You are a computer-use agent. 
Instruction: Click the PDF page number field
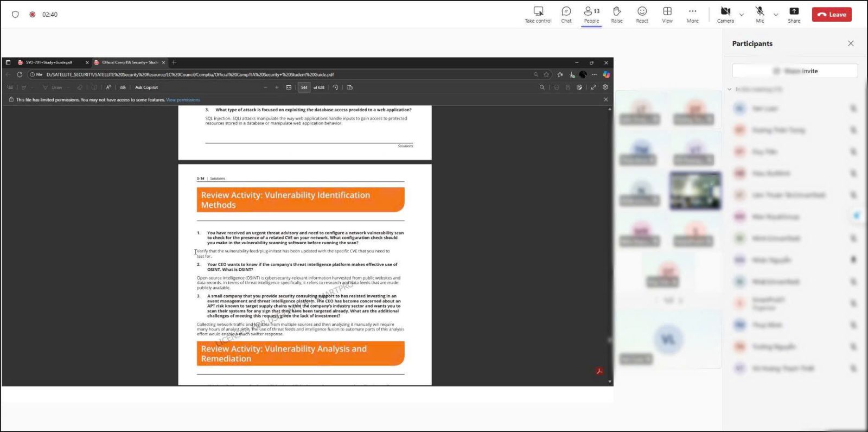point(304,87)
